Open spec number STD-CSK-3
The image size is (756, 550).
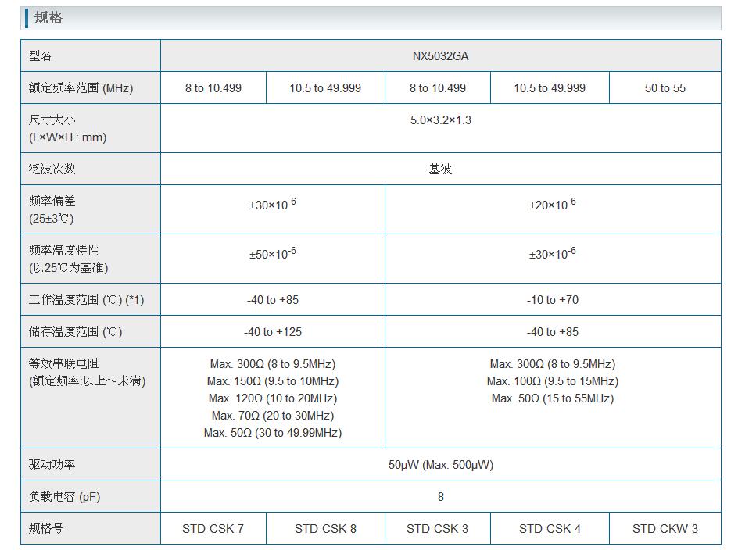pos(437,529)
